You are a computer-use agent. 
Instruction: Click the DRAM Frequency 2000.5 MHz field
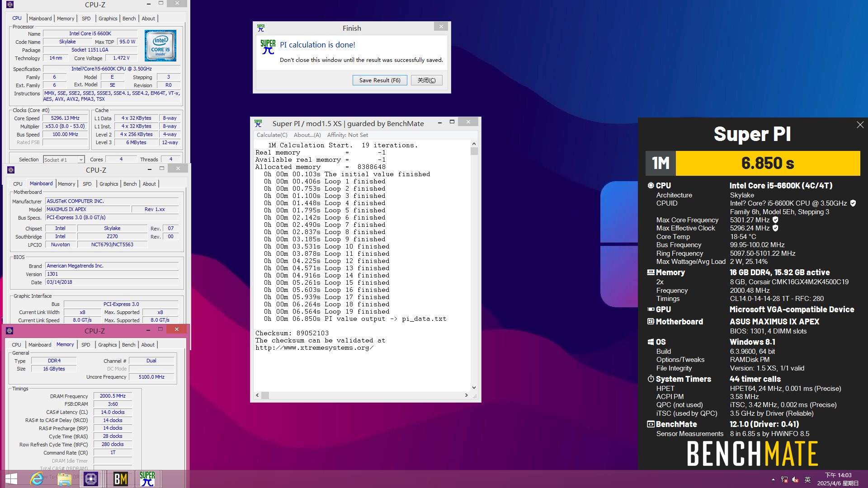coord(113,396)
